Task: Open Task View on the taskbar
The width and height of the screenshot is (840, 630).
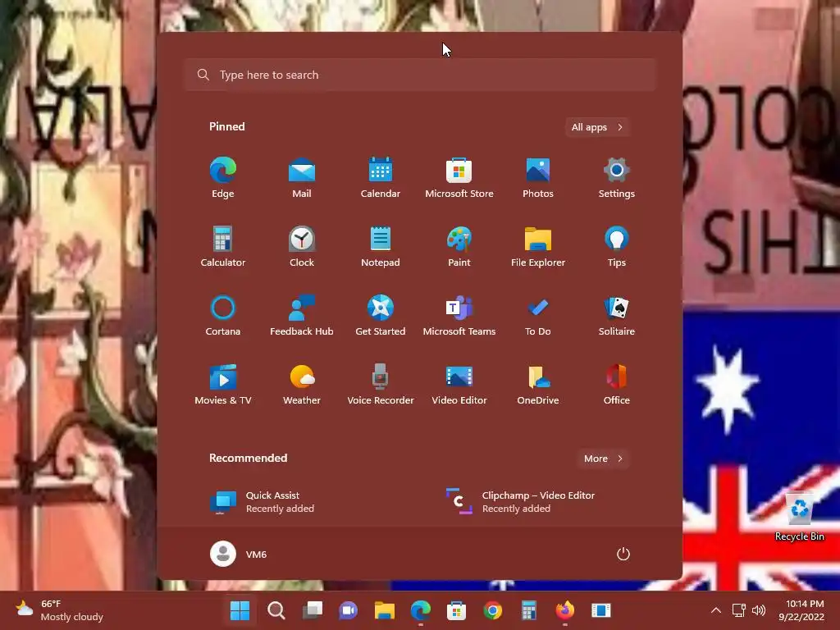Action: click(x=313, y=610)
